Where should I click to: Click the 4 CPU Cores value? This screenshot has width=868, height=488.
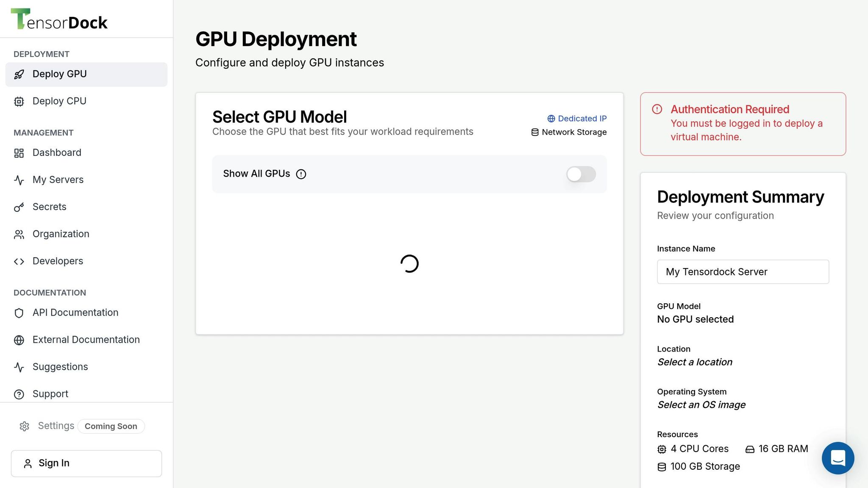(700, 449)
